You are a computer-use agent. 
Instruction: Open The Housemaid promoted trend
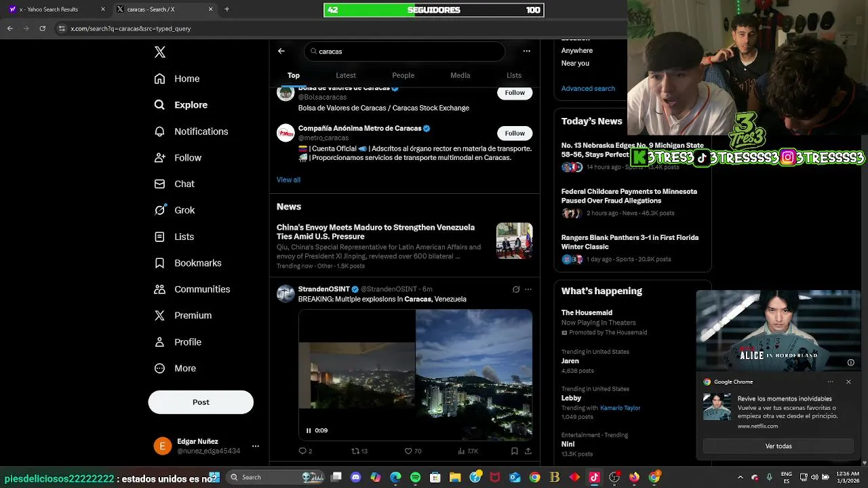tap(587, 312)
